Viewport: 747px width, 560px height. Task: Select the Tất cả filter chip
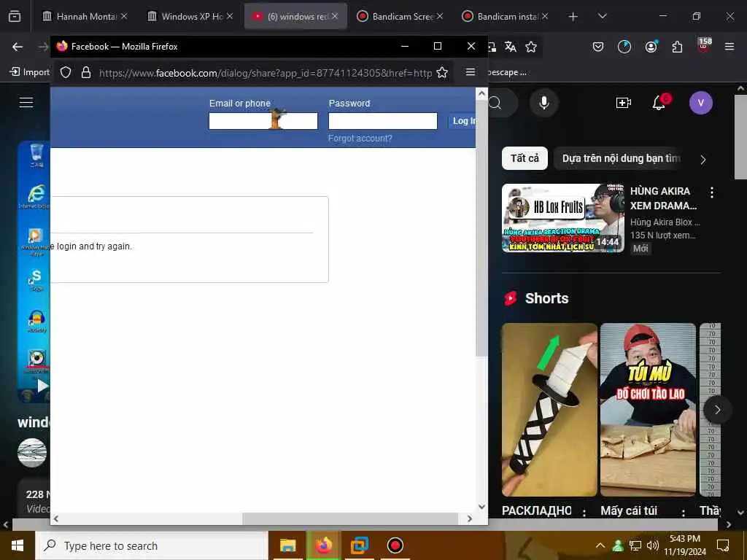[525, 158]
